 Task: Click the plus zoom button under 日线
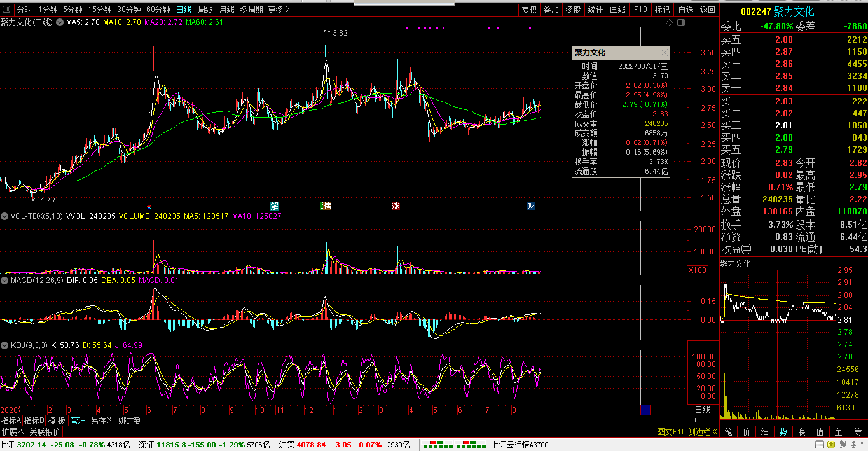click(x=695, y=420)
